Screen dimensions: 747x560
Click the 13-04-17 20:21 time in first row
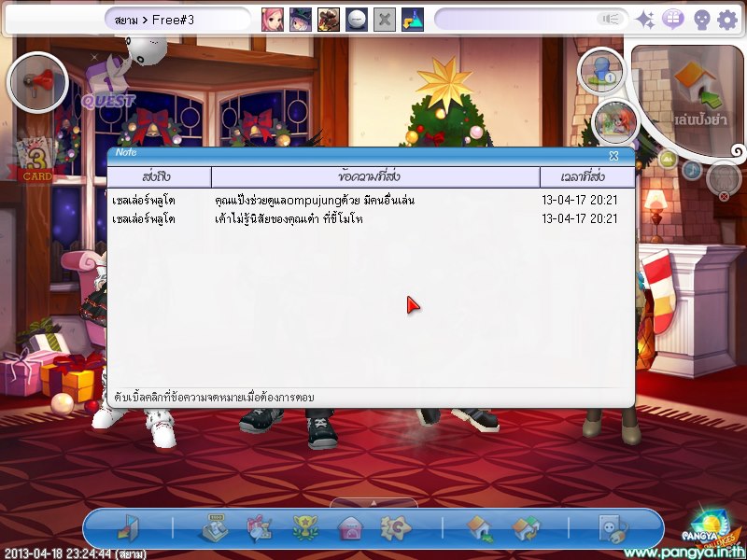[x=580, y=200]
